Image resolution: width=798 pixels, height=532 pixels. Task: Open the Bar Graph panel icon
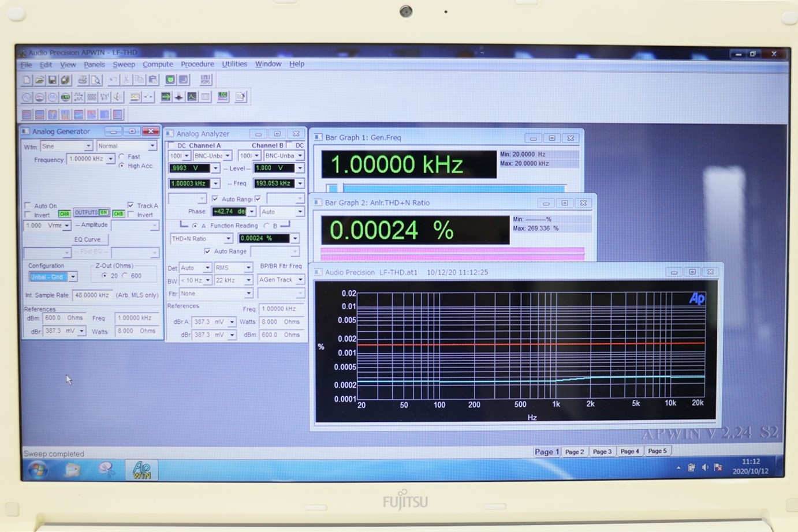[x=223, y=97]
